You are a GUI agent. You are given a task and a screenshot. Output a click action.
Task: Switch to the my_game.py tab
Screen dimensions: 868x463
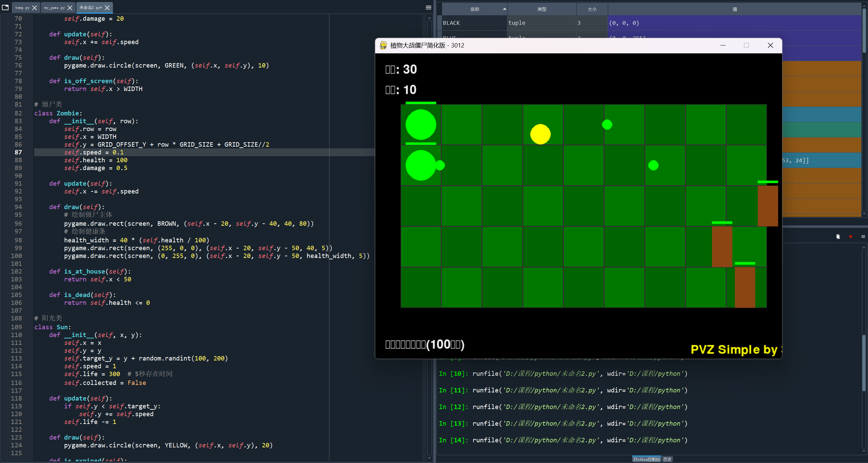click(54, 8)
